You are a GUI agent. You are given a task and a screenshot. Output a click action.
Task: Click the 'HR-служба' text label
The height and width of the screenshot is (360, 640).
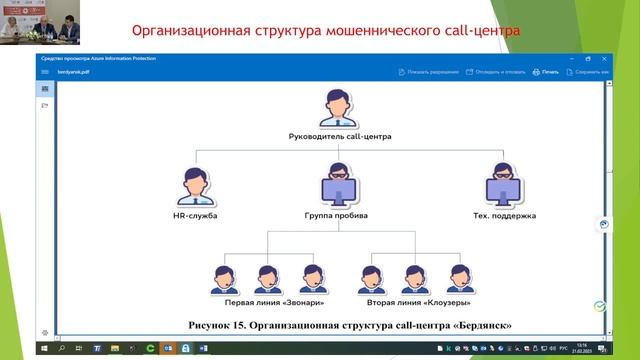(x=195, y=216)
